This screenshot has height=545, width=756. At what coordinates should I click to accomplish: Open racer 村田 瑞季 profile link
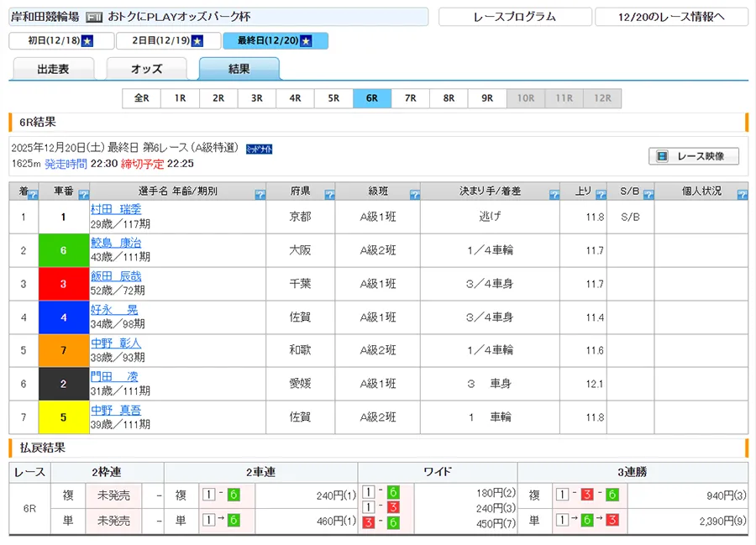coord(116,209)
